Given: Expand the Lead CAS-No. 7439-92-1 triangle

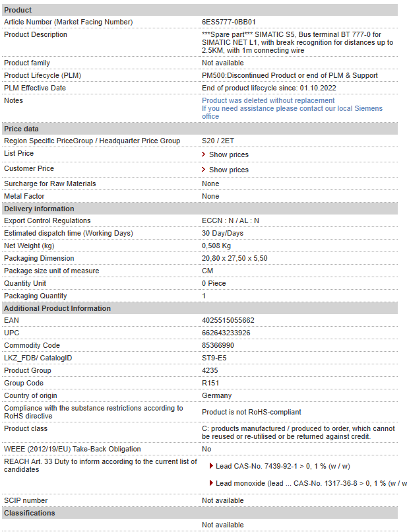Looking at the screenshot, I should tap(211, 466).
